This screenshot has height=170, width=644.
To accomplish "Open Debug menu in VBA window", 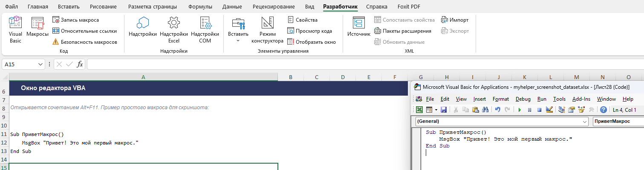I will [x=523, y=99].
